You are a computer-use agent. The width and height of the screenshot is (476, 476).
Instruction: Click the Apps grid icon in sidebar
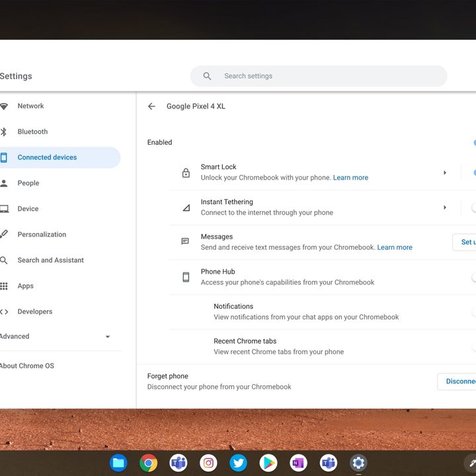[4, 286]
